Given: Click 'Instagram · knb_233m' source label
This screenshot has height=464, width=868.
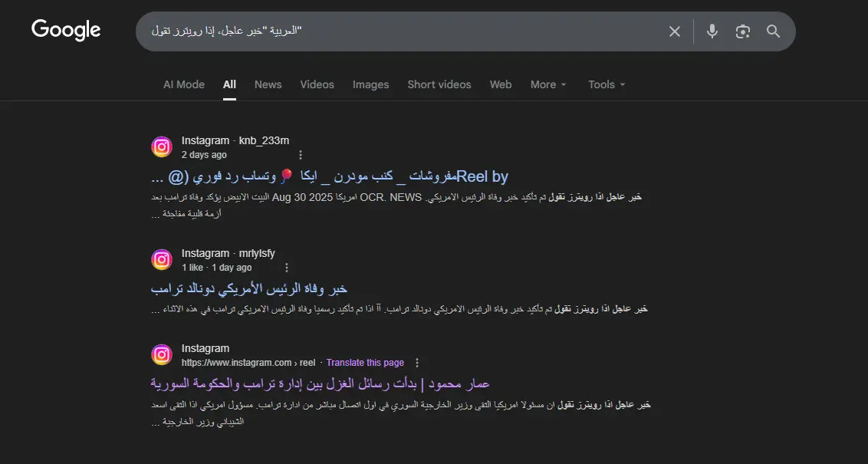Looking at the screenshot, I should pos(235,140).
